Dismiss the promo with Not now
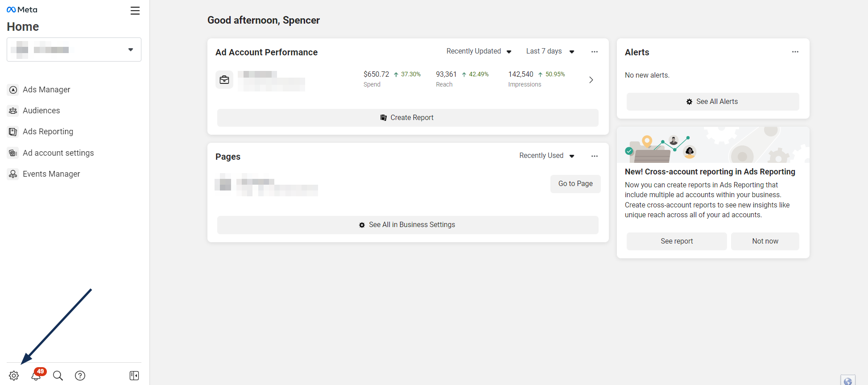Image resolution: width=868 pixels, height=385 pixels. [x=765, y=241]
